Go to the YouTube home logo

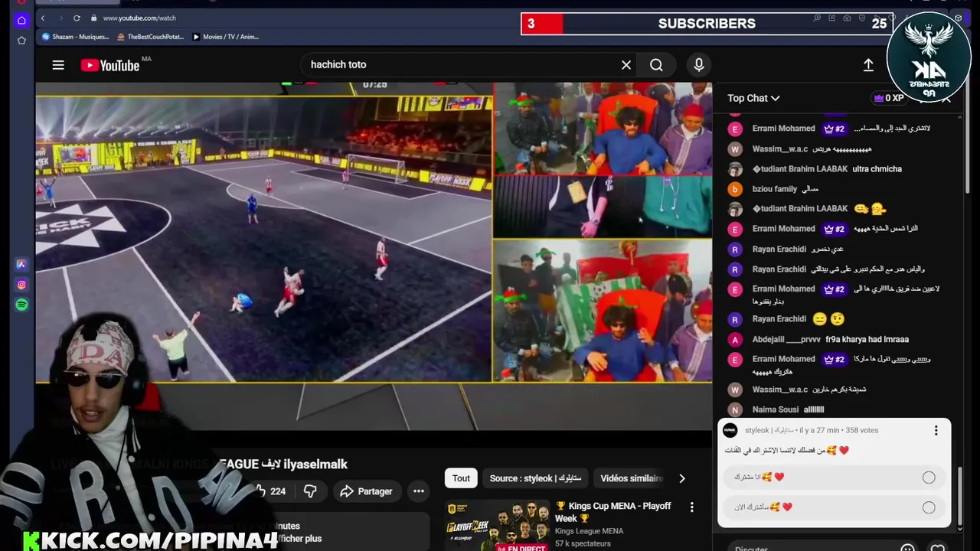(x=111, y=65)
